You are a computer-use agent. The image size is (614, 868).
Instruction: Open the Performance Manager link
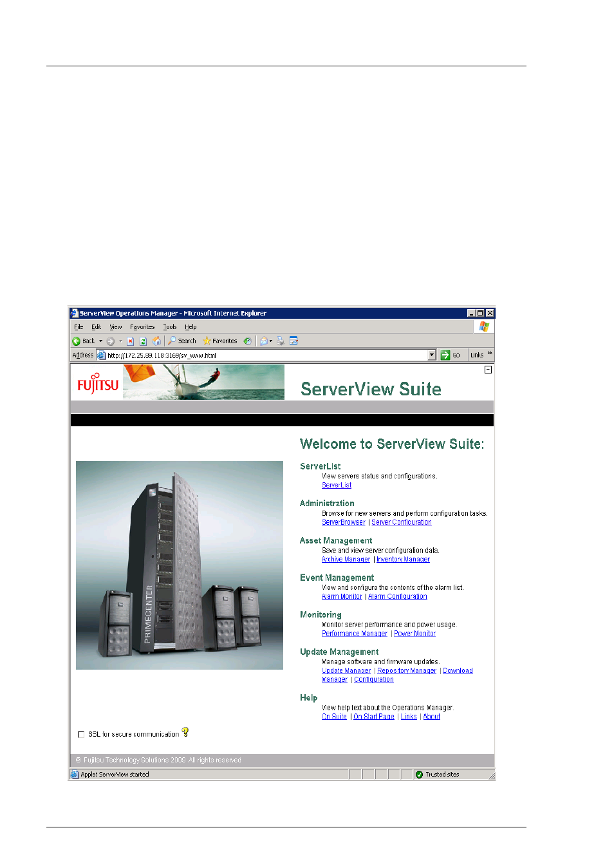355,634
